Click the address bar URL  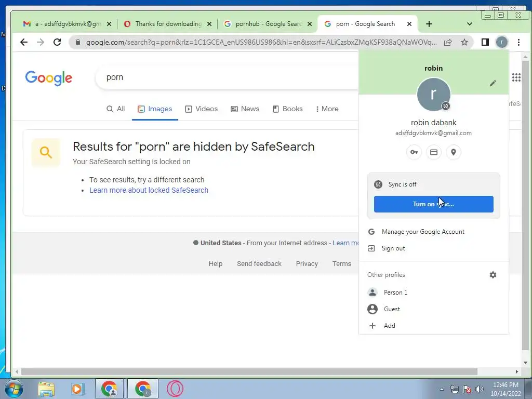click(x=261, y=42)
